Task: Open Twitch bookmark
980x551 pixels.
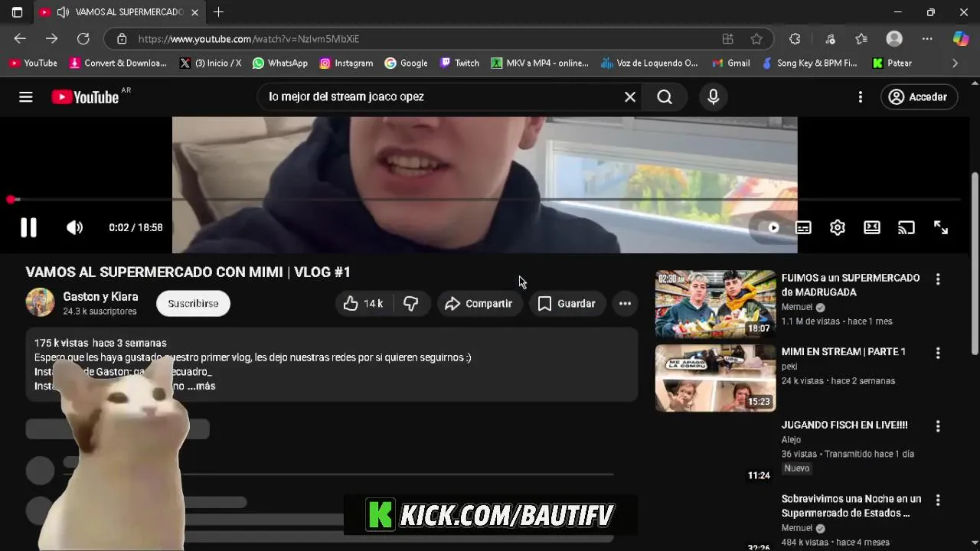Action: 459,64
